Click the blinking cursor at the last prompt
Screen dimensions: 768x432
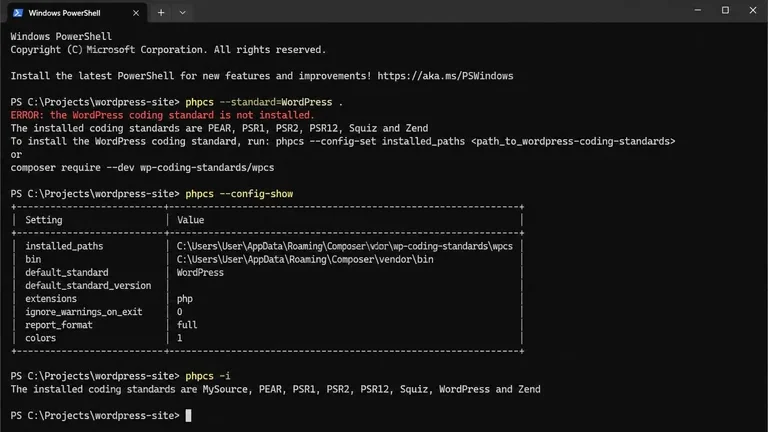click(x=189, y=415)
